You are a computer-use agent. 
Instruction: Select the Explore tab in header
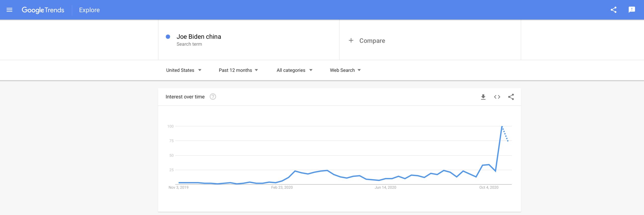coord(89,10)
